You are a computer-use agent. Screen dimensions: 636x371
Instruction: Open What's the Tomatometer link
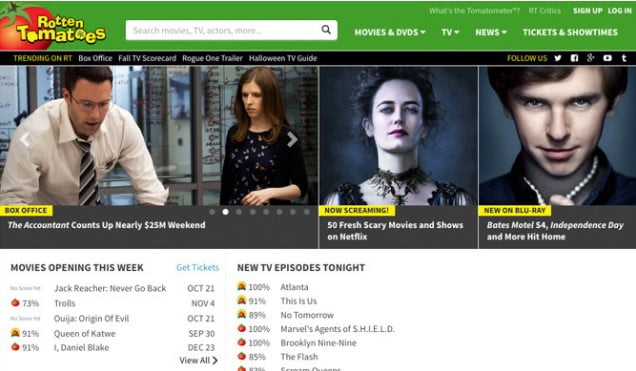click(474, 11)
